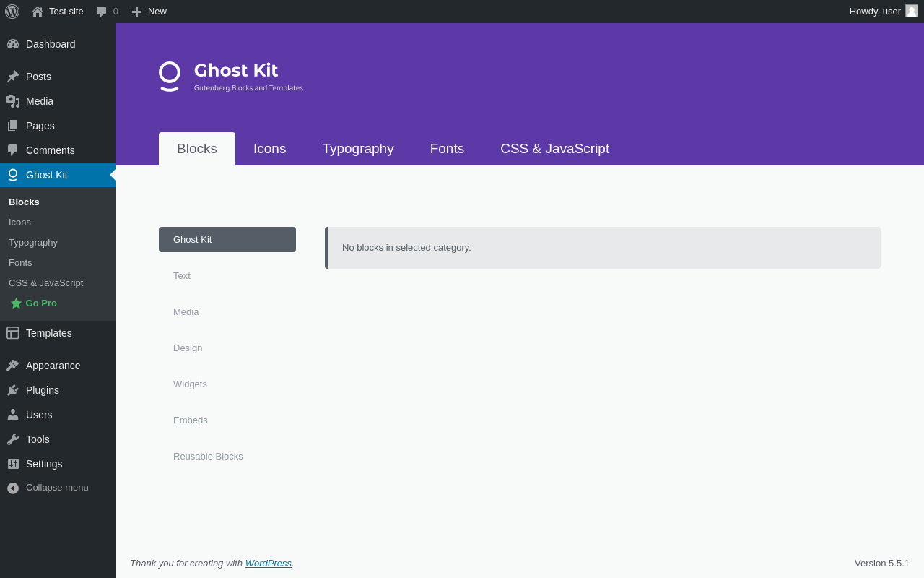Viewport: 924px width, 578px height.
Task: Open the Fonts tab
Action: (x=447, y=149)
